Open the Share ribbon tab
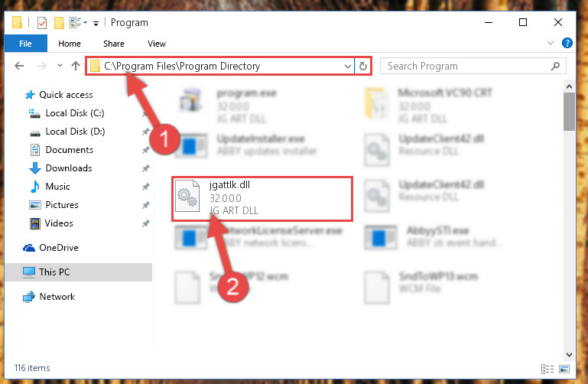 pos(114,44)
